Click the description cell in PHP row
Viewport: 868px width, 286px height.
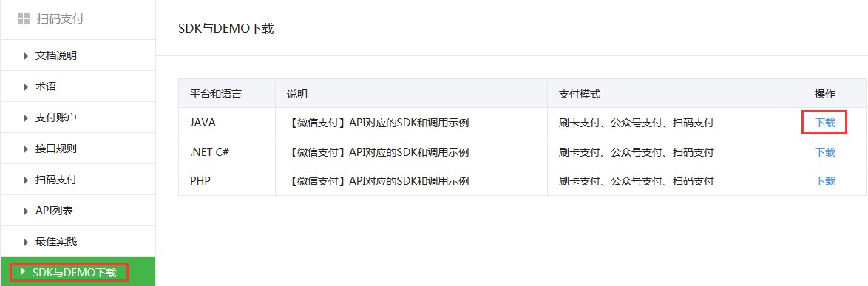click(x=411, y=181)
